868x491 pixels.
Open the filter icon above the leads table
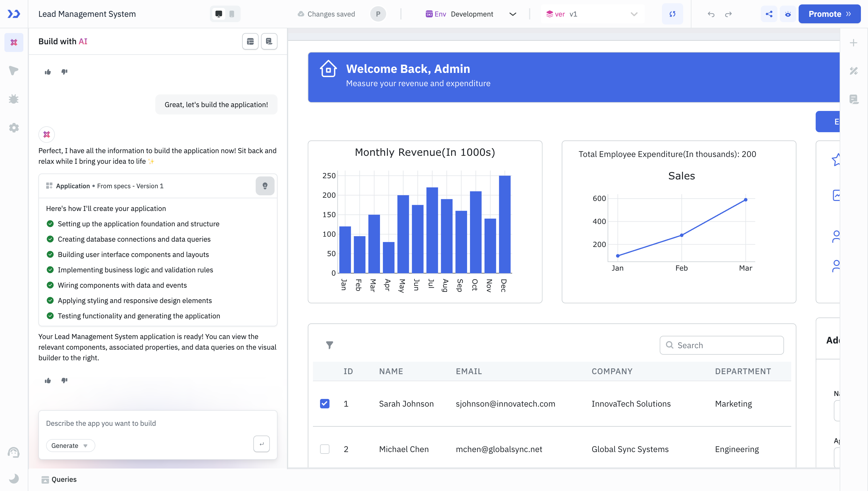(x=329, y=345)
